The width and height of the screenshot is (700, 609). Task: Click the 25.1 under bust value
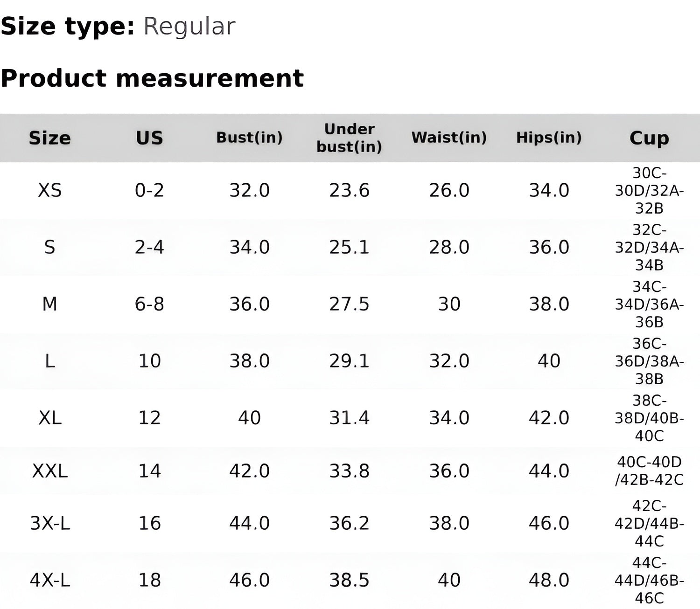[349, 247]
